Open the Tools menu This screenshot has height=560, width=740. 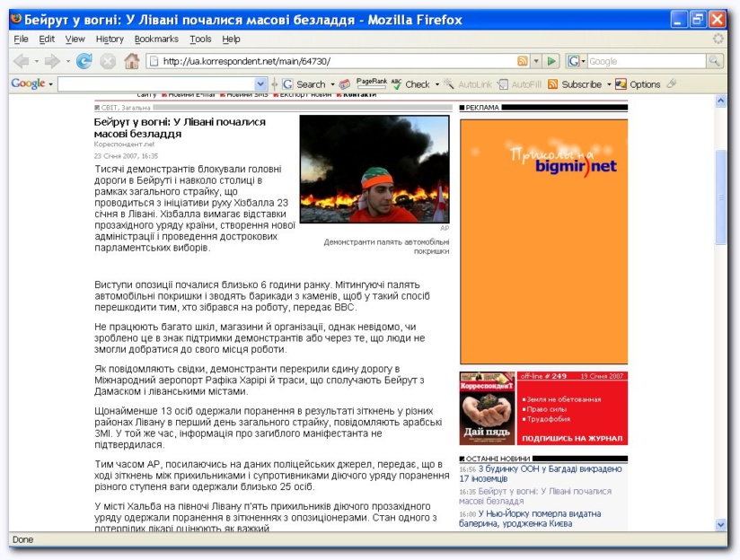tap(200, 39)
